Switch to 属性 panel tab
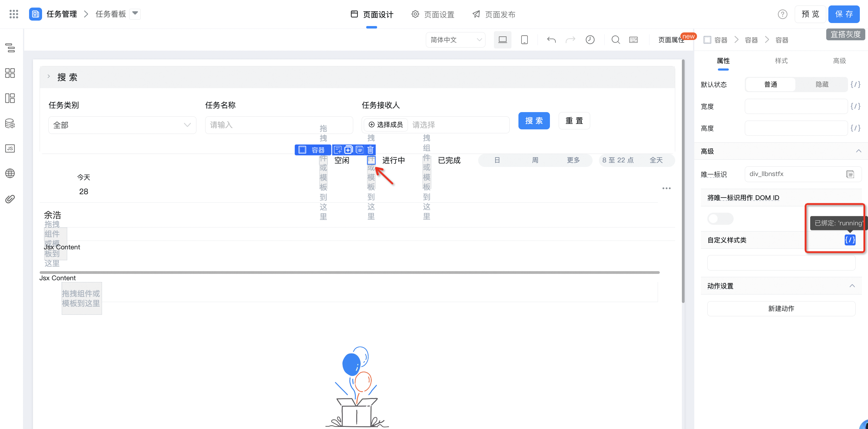868x429 pixels. pos(723,61)
